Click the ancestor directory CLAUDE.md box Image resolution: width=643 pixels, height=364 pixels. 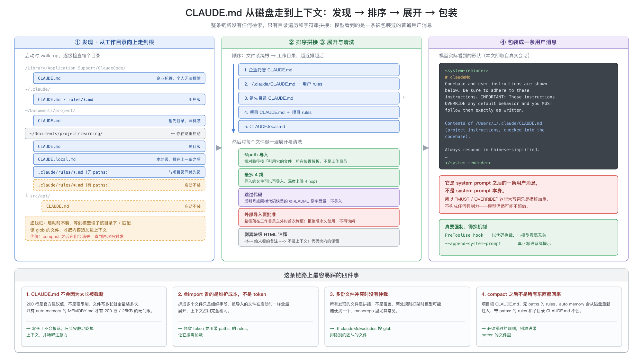[x=119, y=121]
